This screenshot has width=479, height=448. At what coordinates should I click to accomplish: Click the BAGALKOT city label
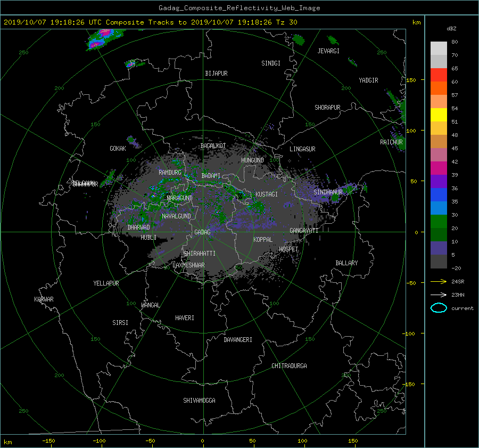(x=213, y=146)
